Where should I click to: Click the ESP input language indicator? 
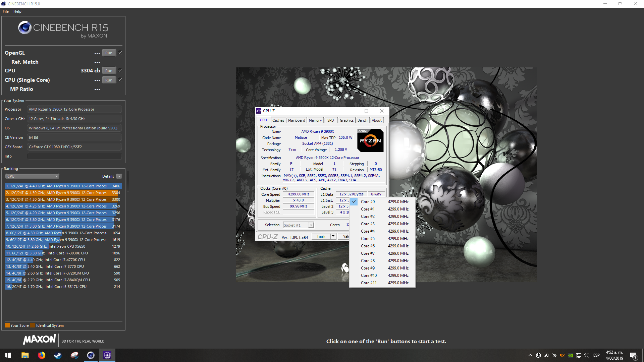(596, 355)
